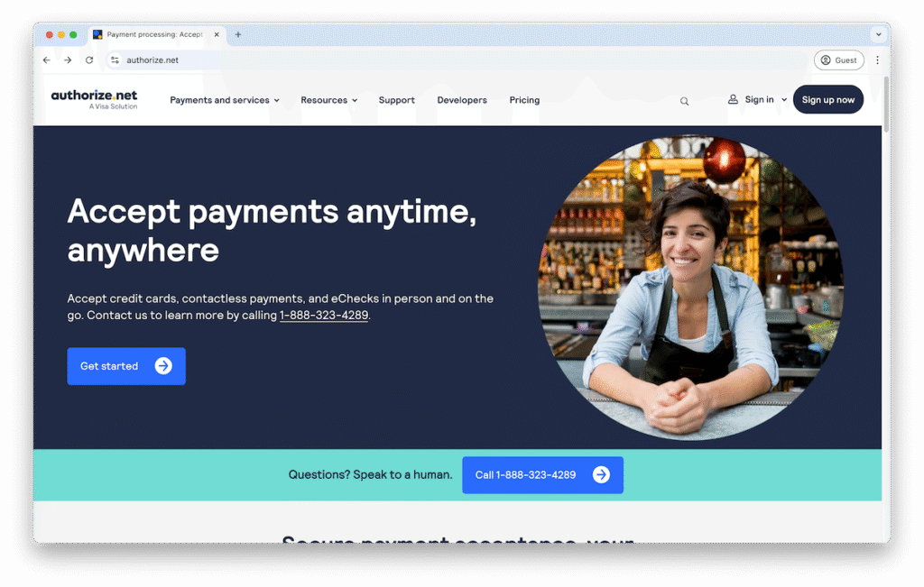
Task: Open the browser three-dot menu
Action: click(x=877, y=60)
